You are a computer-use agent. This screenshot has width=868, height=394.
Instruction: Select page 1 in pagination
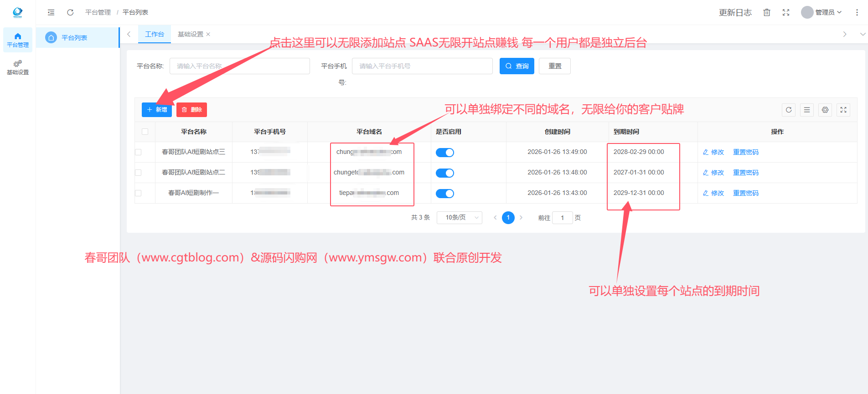click(508, 218)
